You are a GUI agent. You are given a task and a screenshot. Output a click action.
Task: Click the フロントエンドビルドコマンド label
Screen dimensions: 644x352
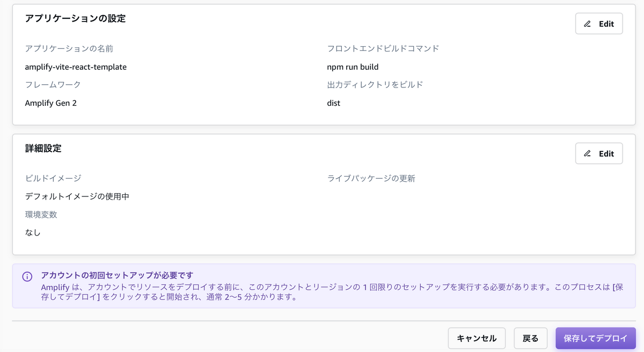[x=383, y=48]
